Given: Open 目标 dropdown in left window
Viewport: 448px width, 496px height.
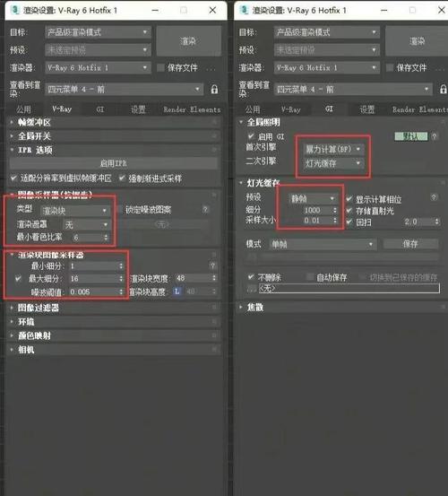Looking at the screenshot, I should [x=98, y=32].
